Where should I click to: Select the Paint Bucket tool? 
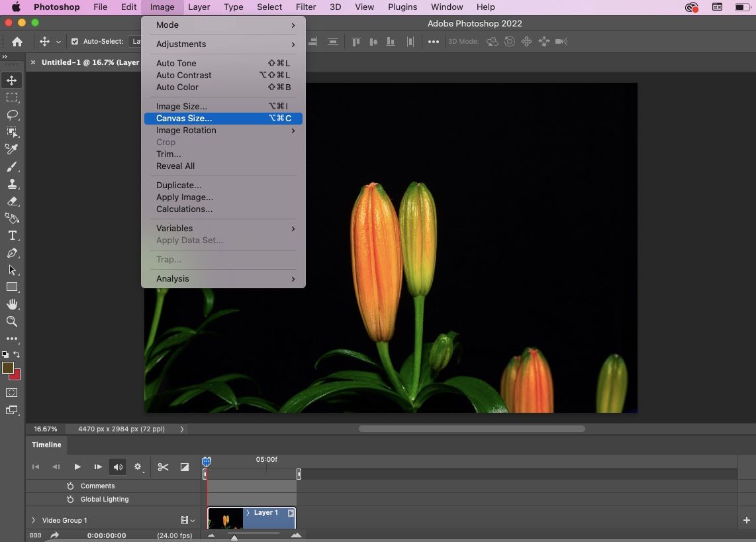coord(12,219)
